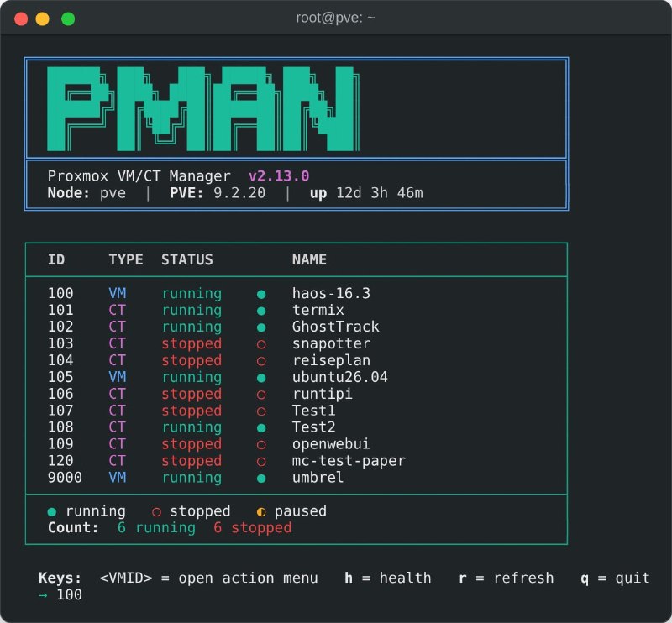Click the green running dot in the legend

tap(52, 511)
